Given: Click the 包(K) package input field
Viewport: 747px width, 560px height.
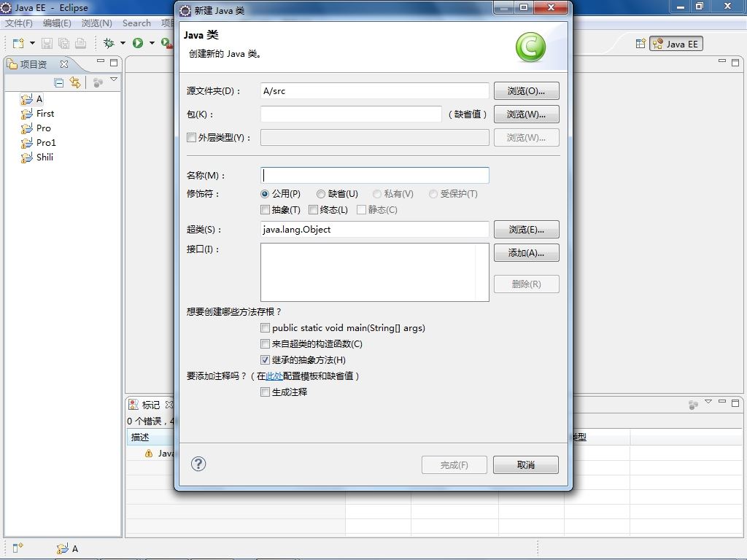Looking at the screenshot, I should coord(351,114).
